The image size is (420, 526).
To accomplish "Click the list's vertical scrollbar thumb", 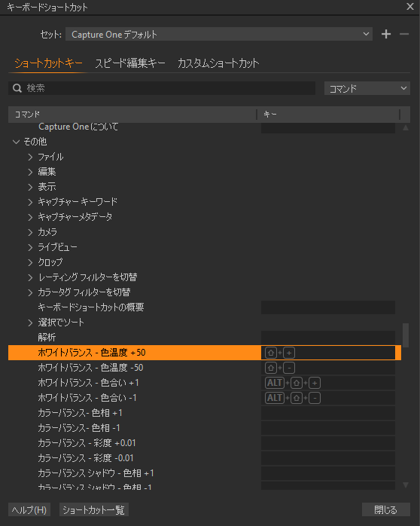I will pyautogui.click(x=406, y=335).
